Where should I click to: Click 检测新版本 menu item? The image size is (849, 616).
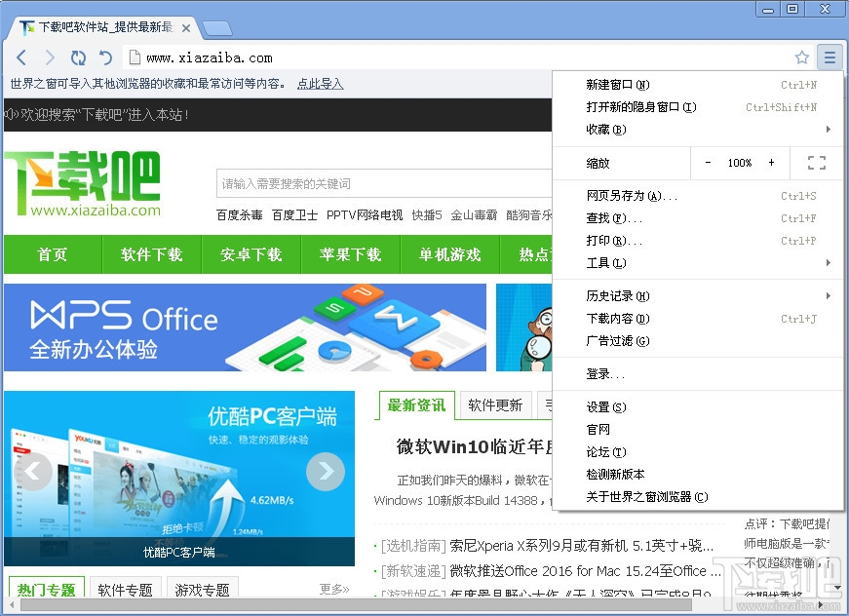[697, 474]
